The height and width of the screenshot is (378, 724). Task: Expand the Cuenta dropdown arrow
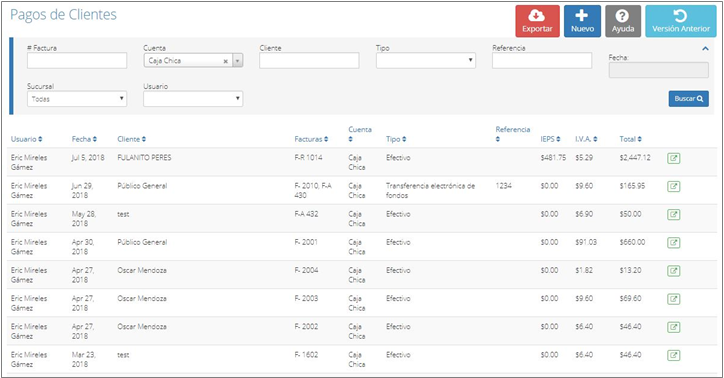(237, 60)
